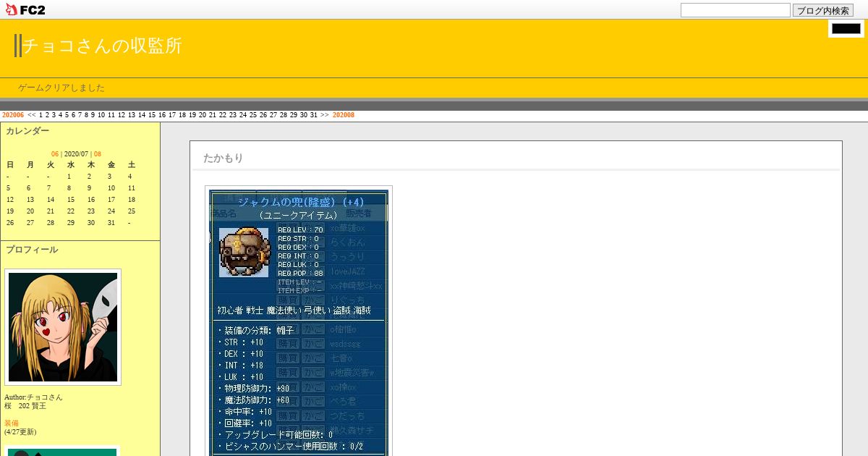
Task: Open the post title たかもり
Action: (223, 158)
